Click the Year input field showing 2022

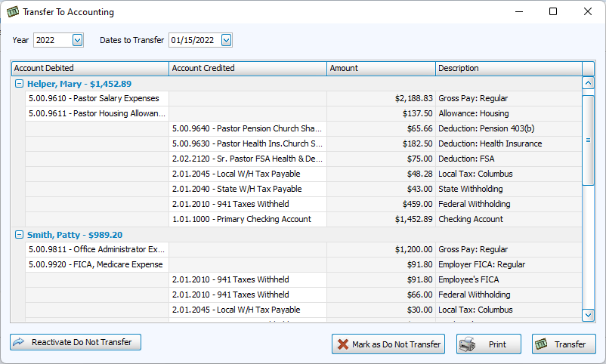[52, 40]
